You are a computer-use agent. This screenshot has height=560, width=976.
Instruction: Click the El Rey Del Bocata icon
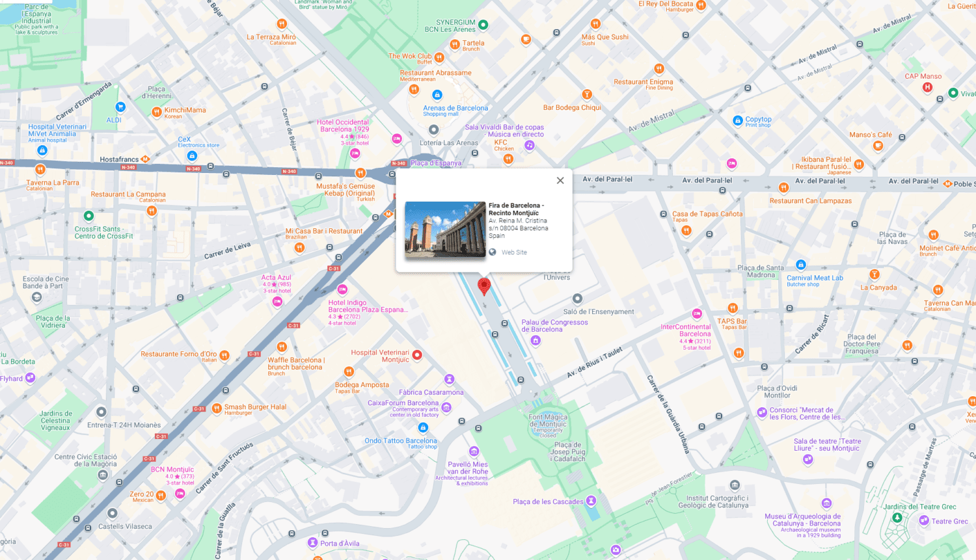click(x=701, y=5)
